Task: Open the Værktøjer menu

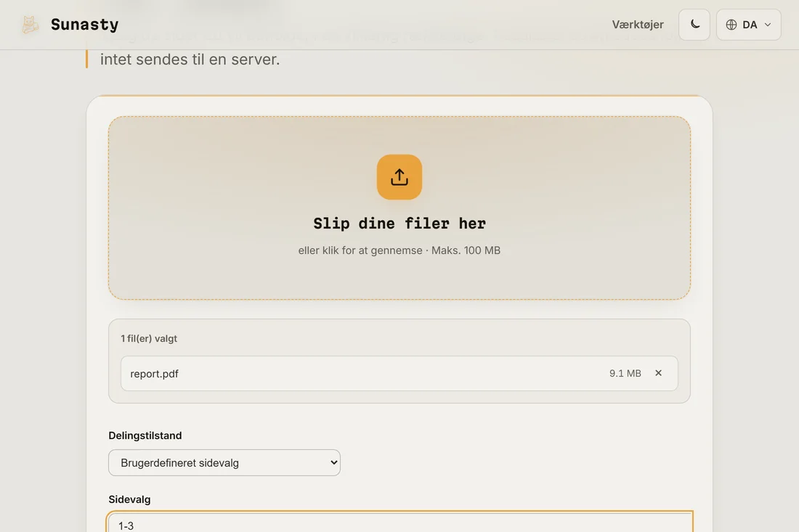Action: (638, 25)
